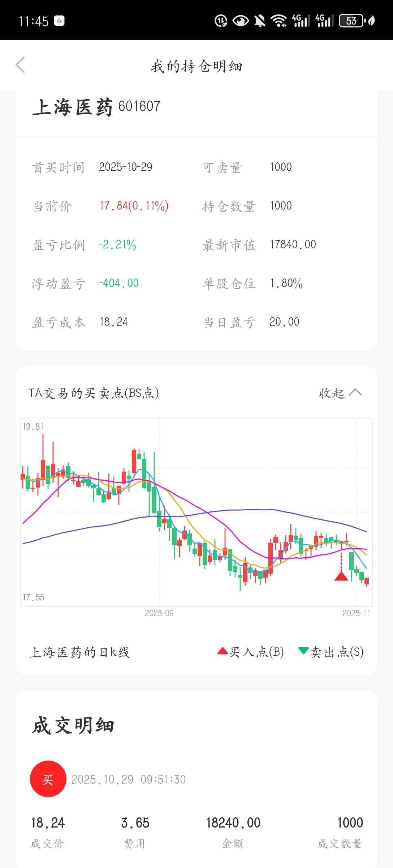The height and width of the screenshot is (868, 393).
Task: Tap the 成交明细 section heading
Action: click(73, 726)
